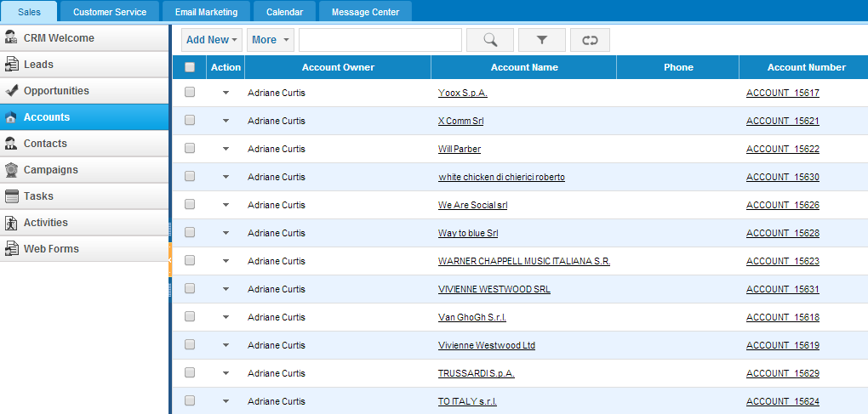Switch to the Sales tab
Viewport: 868px width, 414px height.
click(29, 12)
